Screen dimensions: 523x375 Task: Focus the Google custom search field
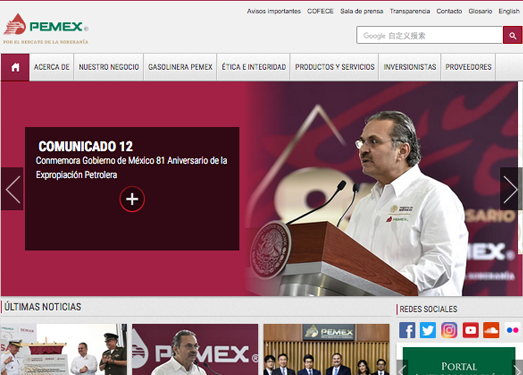430,35
